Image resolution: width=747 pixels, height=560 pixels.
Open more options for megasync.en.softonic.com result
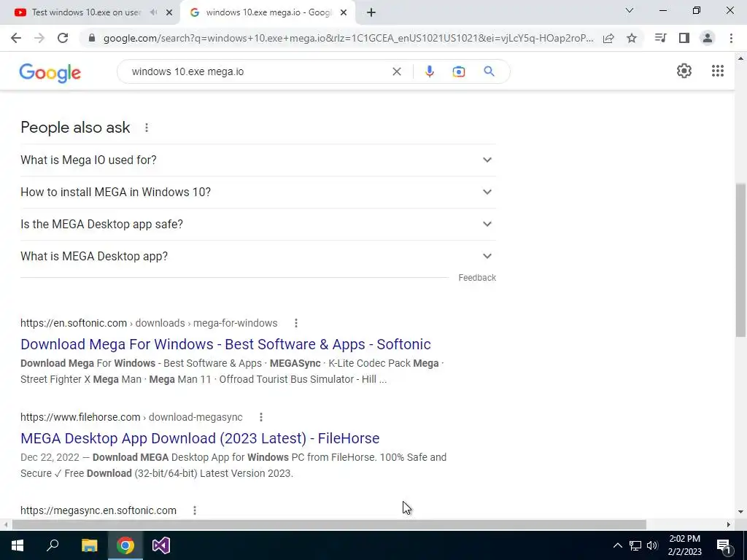tap(195, 510)
